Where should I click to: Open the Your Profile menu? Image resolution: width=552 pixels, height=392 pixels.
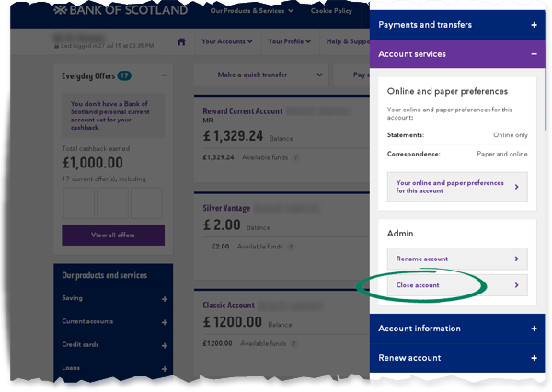(x=290, y=41)
